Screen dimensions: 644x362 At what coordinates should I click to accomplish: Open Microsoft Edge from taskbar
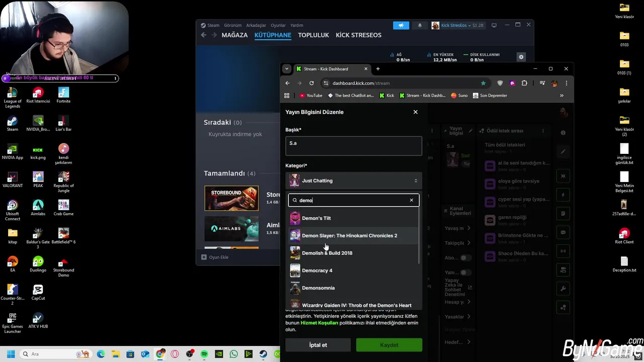[x=101, y=354]
